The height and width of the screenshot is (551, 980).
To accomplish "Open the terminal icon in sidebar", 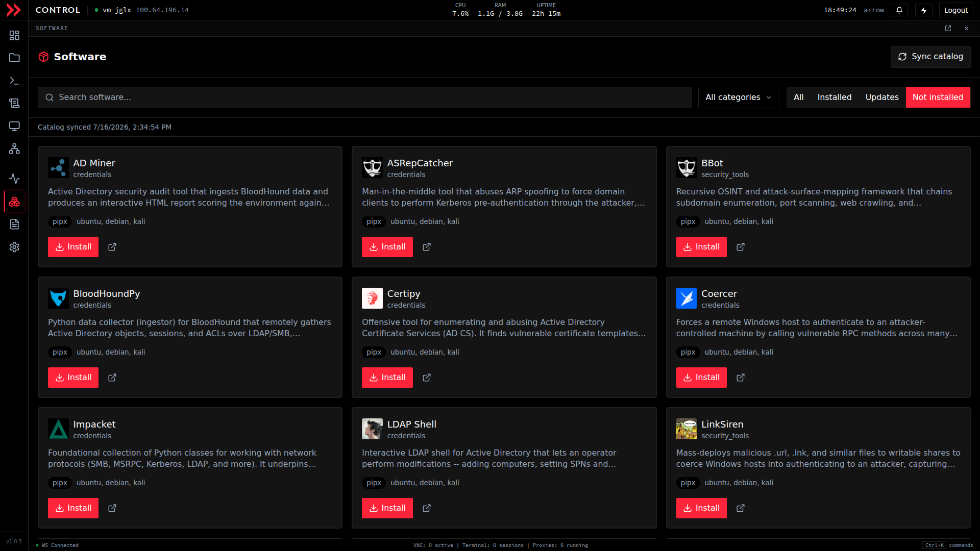I will [x=14, y=81].
